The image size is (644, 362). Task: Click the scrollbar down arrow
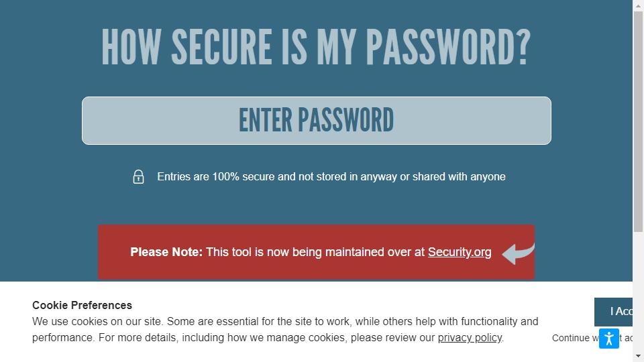tap(638, 356)
